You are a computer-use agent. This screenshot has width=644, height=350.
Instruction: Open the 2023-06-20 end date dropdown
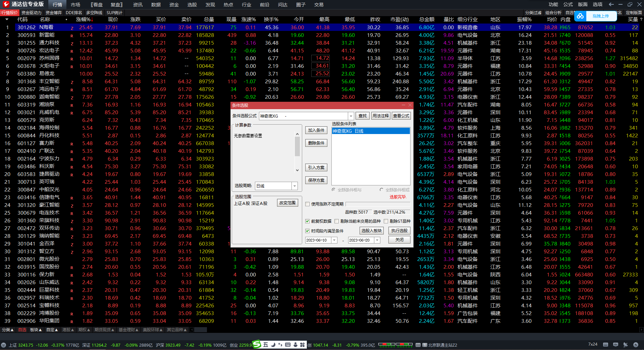377,240
